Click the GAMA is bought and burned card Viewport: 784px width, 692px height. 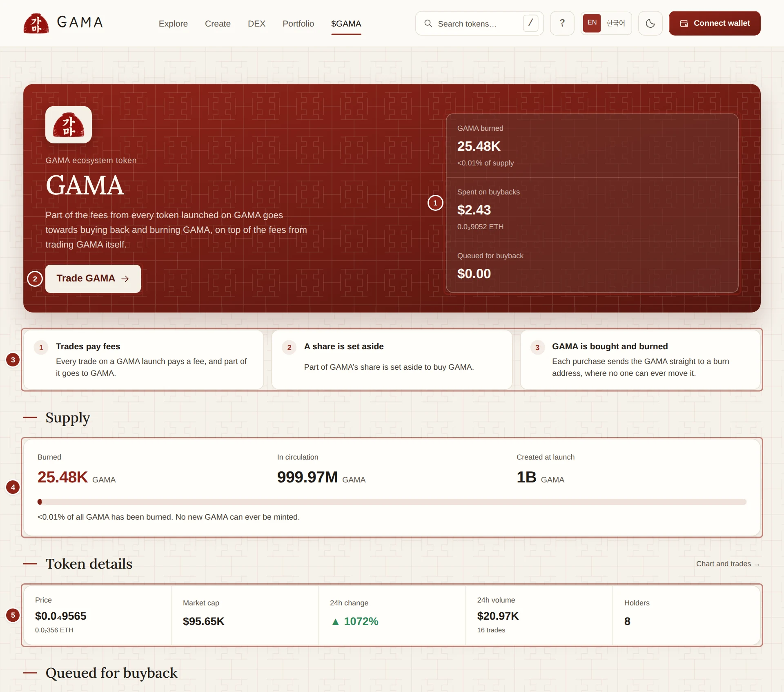(x=640, y=360)
